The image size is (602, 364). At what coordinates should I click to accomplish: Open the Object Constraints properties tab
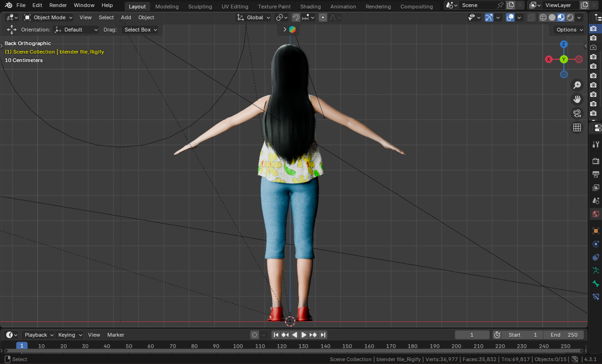point(596,257)
